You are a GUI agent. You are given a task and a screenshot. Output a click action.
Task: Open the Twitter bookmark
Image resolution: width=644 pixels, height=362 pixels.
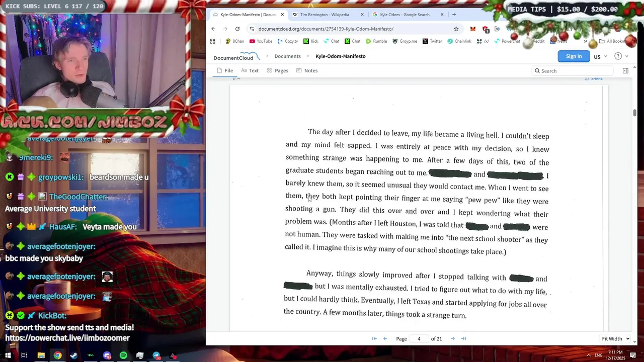tap(432, 41)
